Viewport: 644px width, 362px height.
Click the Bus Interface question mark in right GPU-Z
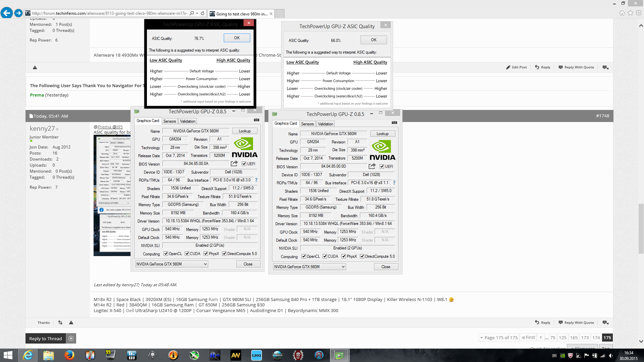394,183
